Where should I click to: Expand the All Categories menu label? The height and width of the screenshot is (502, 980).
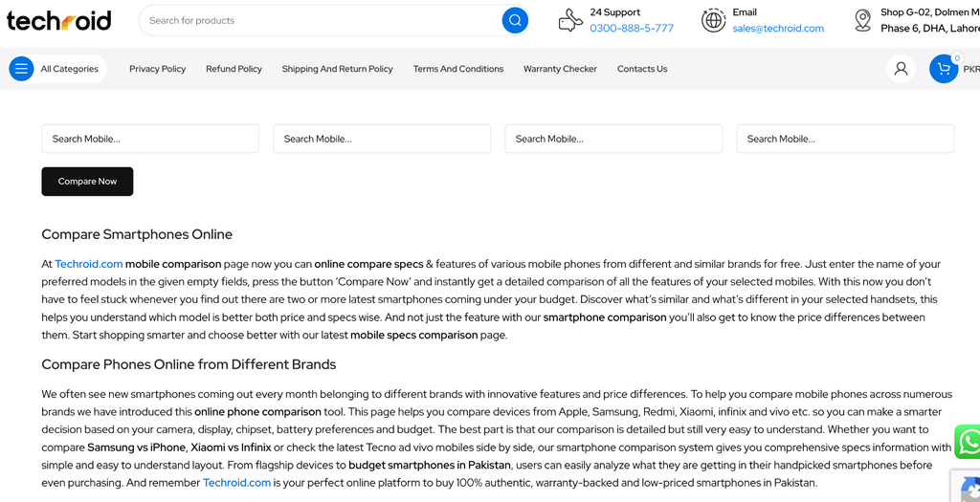(x=69, y=69)
